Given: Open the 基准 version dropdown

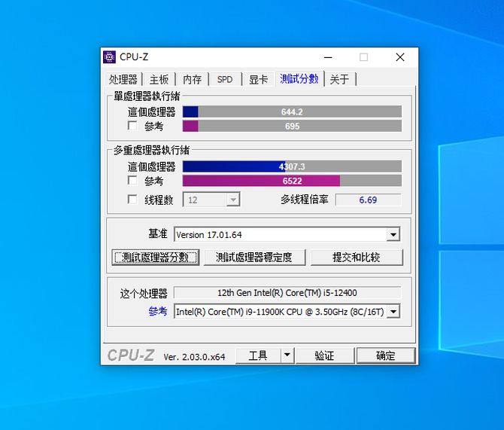Looking at the screenshot, I should [393, 235].
